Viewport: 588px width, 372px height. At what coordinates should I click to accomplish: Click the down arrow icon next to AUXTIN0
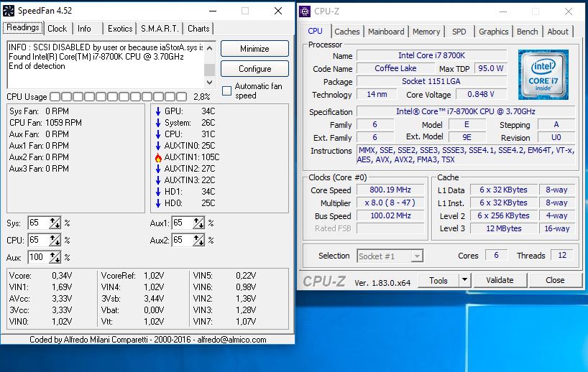pos(158,146)
